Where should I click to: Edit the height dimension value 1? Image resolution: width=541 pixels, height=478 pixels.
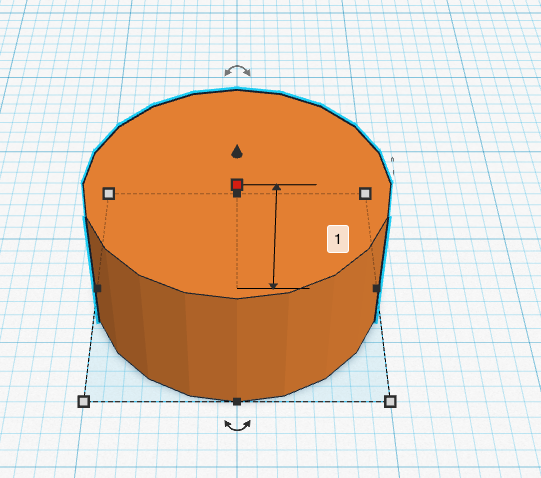point(338,239)
